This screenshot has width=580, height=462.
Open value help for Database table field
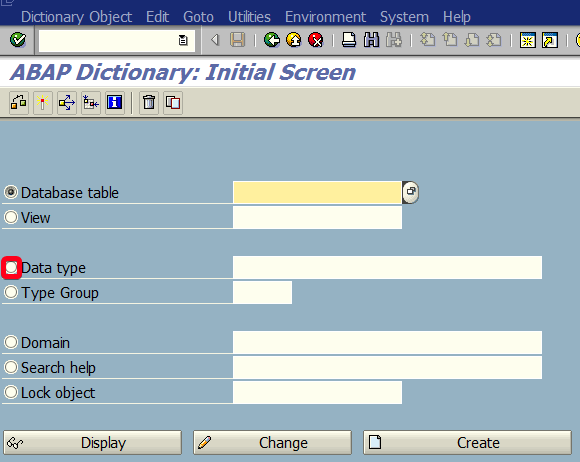(x=411, y=192)
